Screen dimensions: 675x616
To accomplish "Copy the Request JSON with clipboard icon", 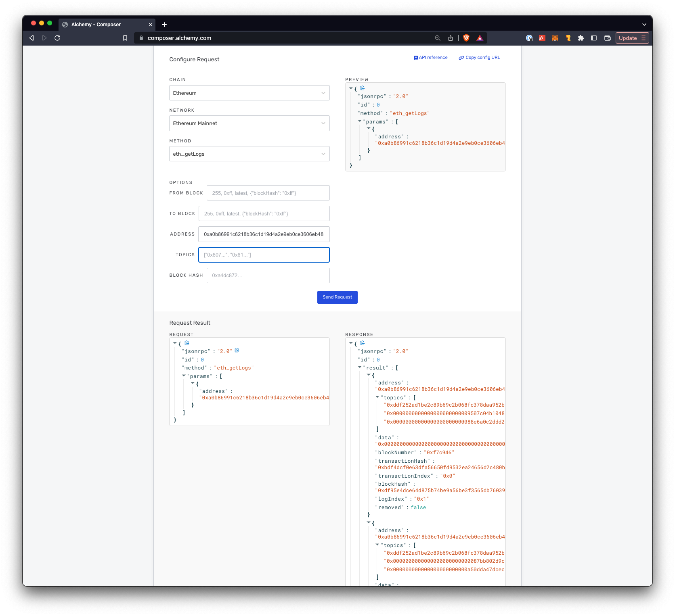I will coord(187,343).
